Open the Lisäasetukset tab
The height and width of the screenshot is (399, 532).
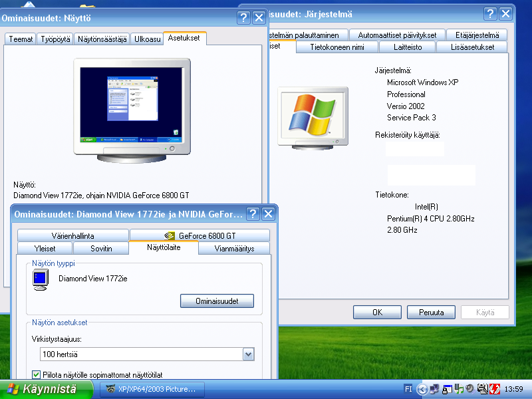(472, 47)
